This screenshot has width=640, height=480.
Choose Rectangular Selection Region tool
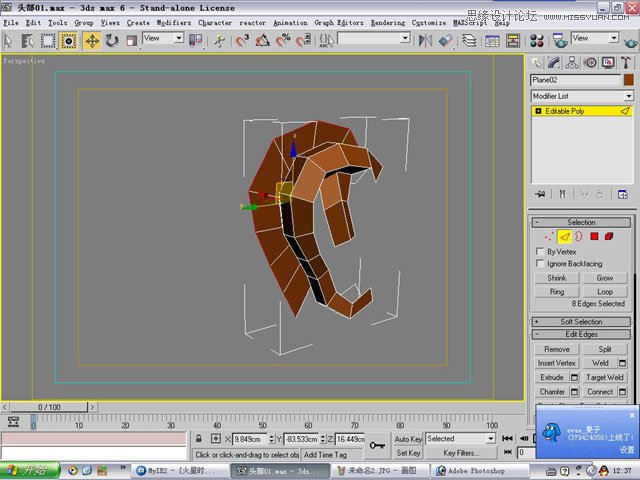pos(48,41)
